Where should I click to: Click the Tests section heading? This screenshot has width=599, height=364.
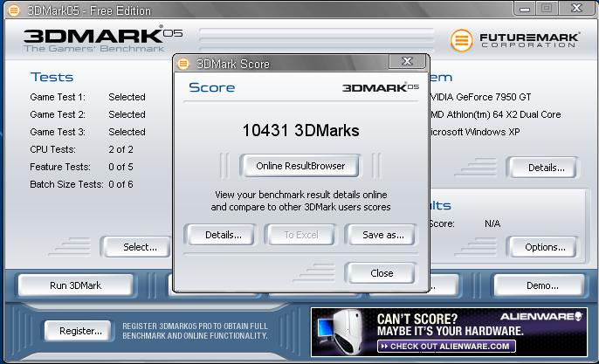[52, 77]
